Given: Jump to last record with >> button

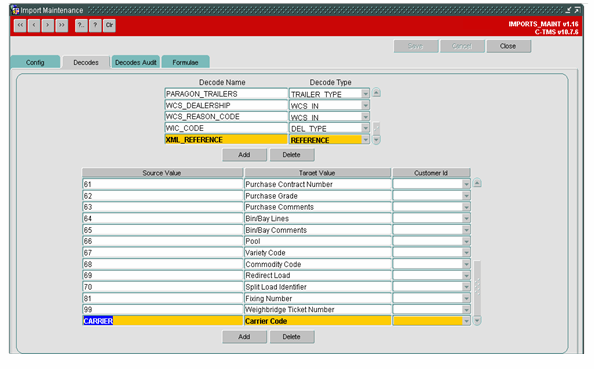Looking at the screenshot, I should click(61, 25).
